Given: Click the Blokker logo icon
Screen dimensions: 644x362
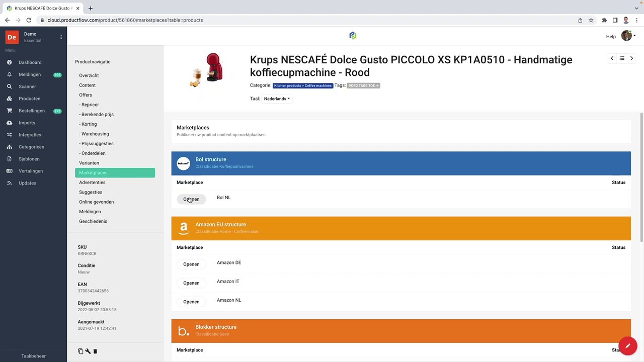Looking at the screenshot, I should coord(184,331).
